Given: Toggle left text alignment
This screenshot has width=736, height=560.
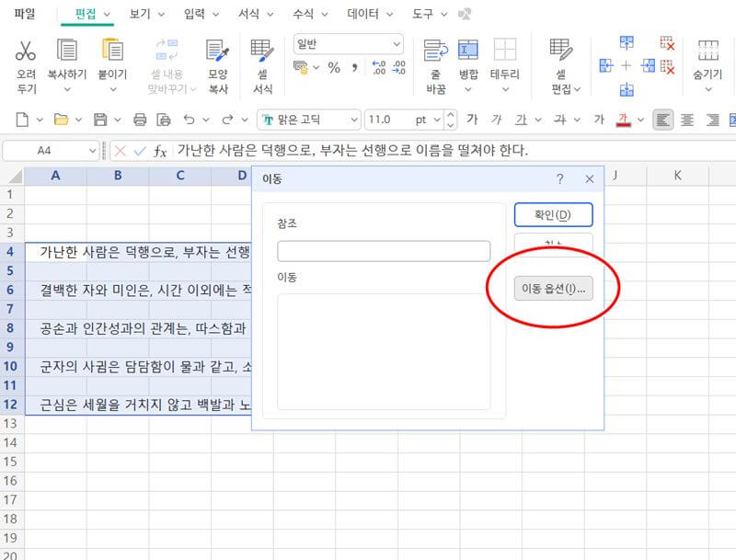Looking at the screenshot, I should coord(662,120).
